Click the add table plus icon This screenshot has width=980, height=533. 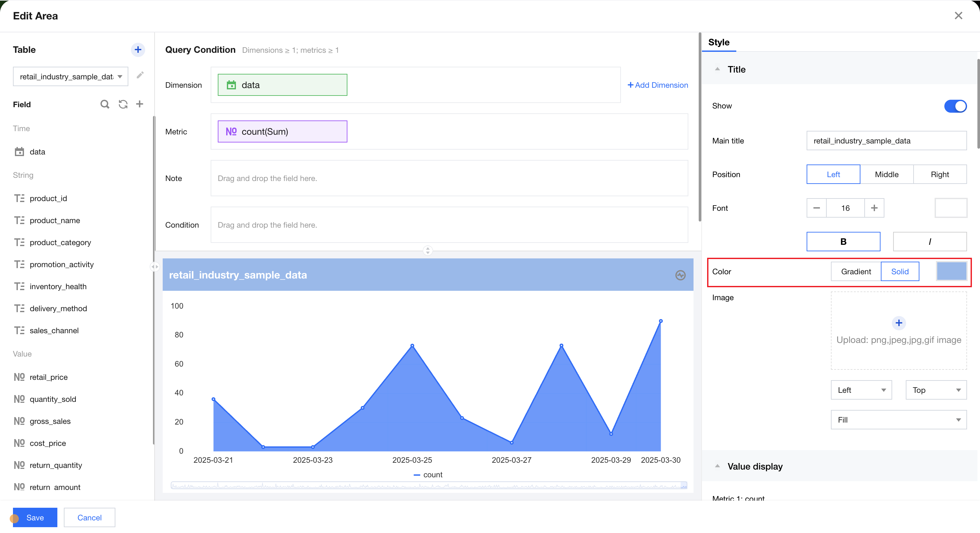point(138,50)
